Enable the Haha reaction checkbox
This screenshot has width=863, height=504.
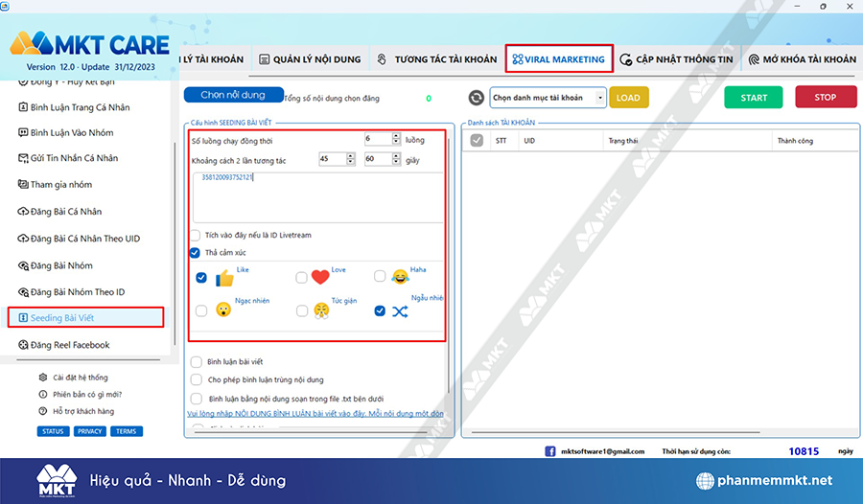tap(380, 276)
